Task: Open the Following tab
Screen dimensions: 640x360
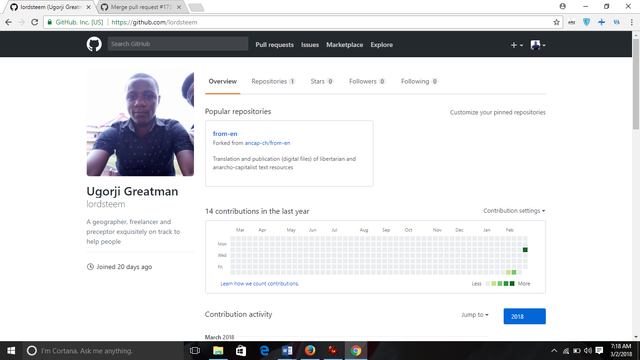Action: pyautogui.click(x=419, y=81)
